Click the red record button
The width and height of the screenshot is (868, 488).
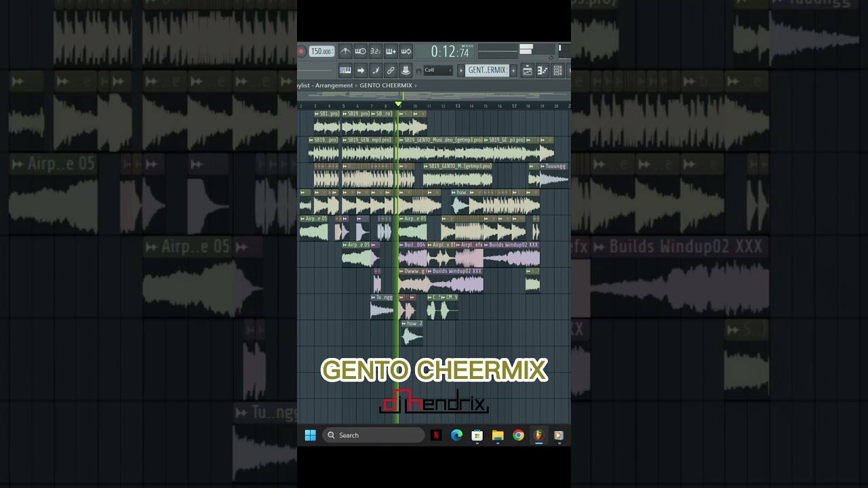click(301, 52)
